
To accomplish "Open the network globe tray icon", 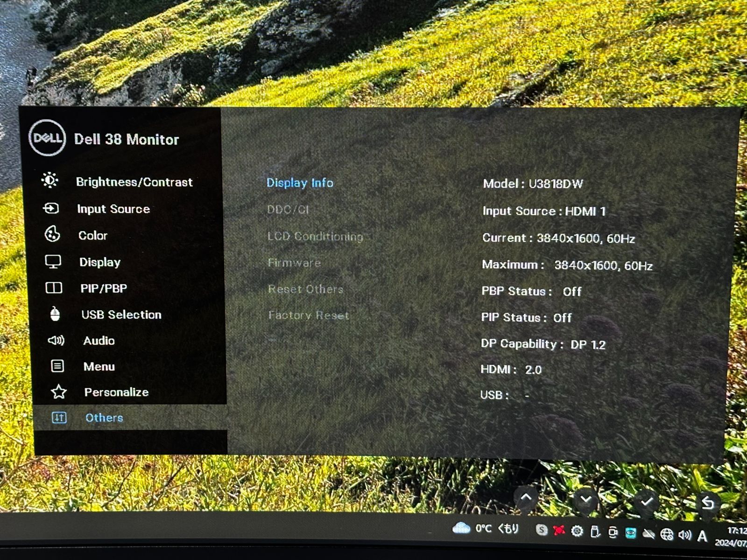I will click(667, 535).
